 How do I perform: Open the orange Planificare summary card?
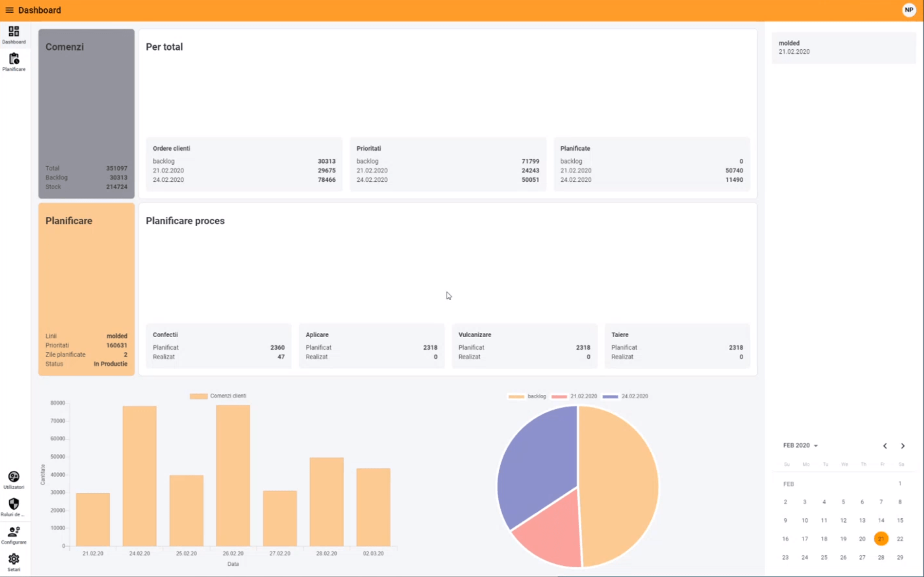coord(86,289)
